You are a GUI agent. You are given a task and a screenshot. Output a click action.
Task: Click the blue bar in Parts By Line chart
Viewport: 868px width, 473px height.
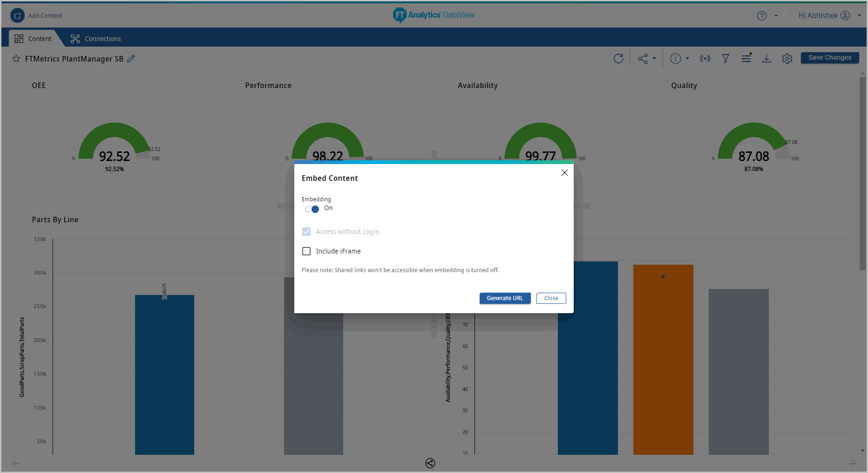click(x=164, y=375)
